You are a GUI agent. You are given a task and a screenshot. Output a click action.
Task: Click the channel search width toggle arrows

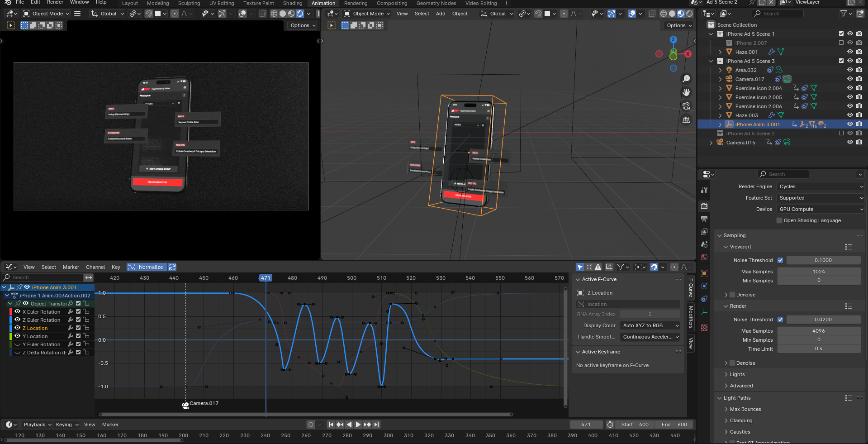(x=89, y=277)
